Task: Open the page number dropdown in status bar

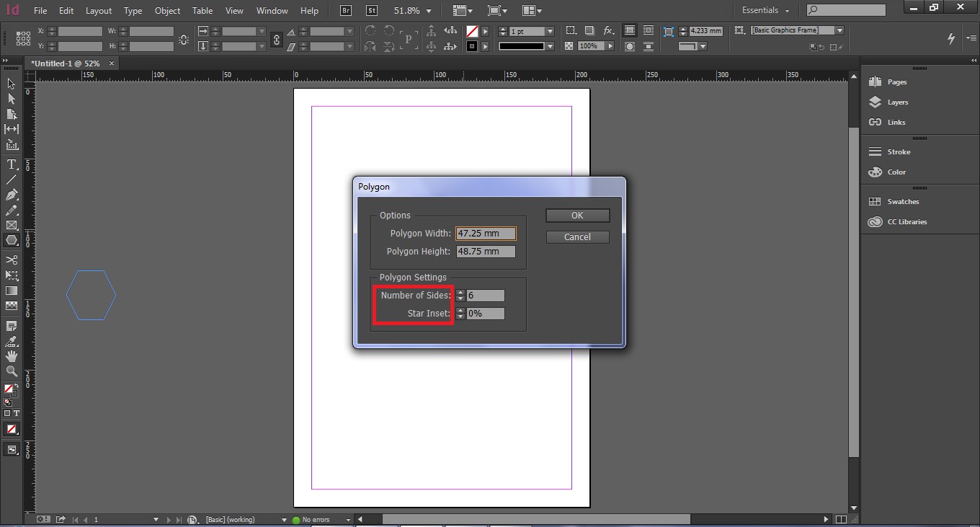Action: 156,519
